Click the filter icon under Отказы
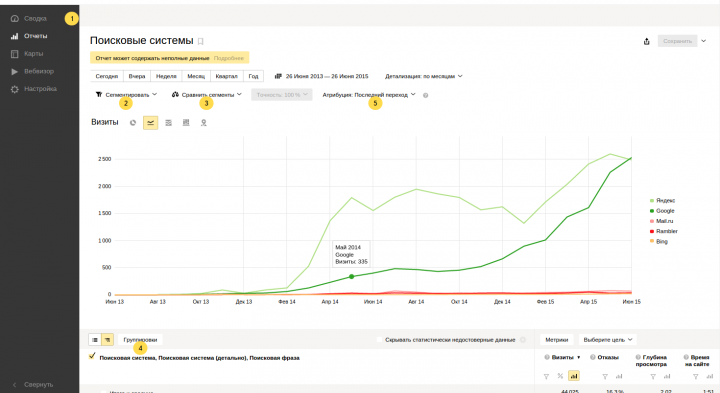720x393 pixels. click(x=605, y=376)
